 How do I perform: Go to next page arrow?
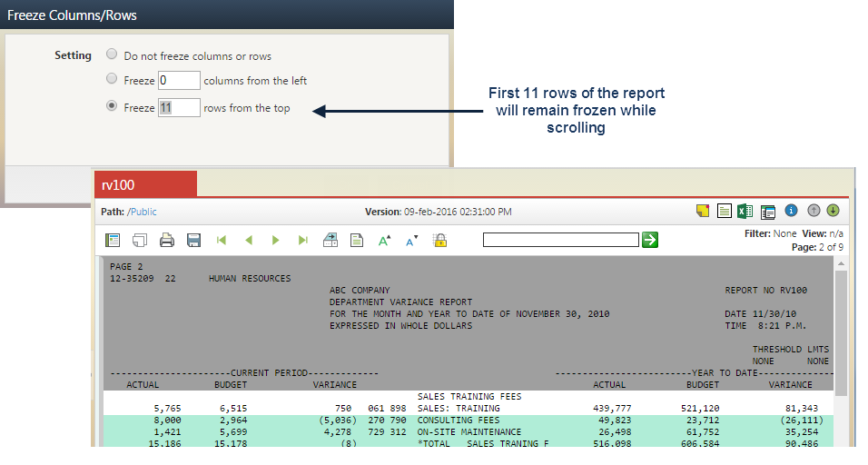[275, 240]
